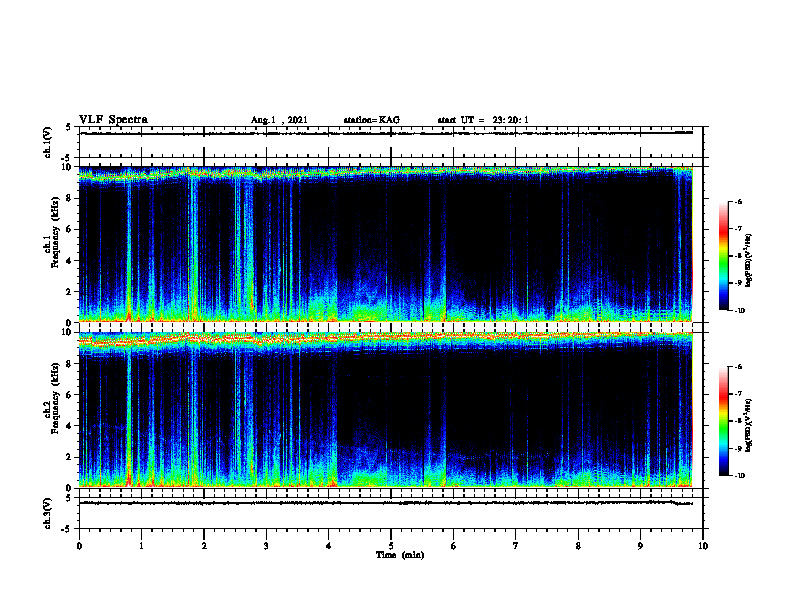Click time axis tick label "4"

tap(329, 546)
